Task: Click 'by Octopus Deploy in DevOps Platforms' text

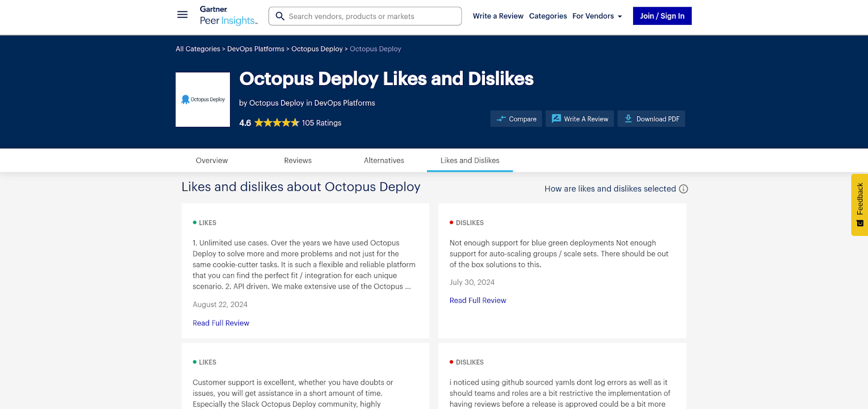Action: click(307, 103)
